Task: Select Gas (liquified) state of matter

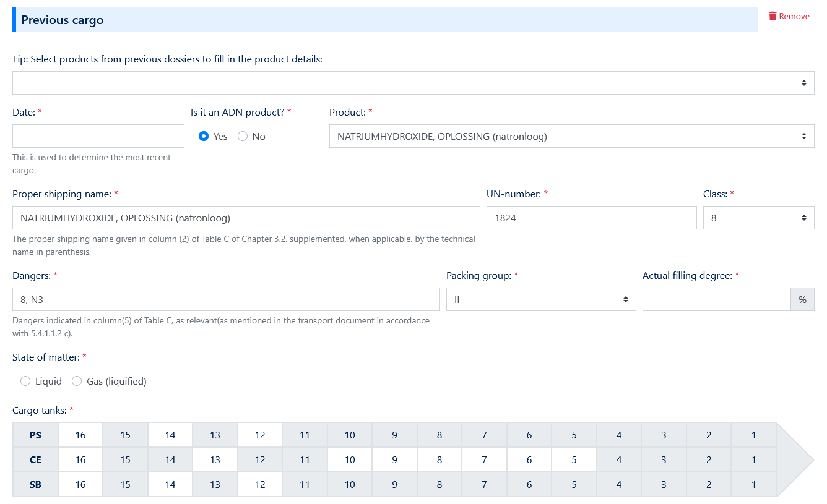Action: click(77, 381)
